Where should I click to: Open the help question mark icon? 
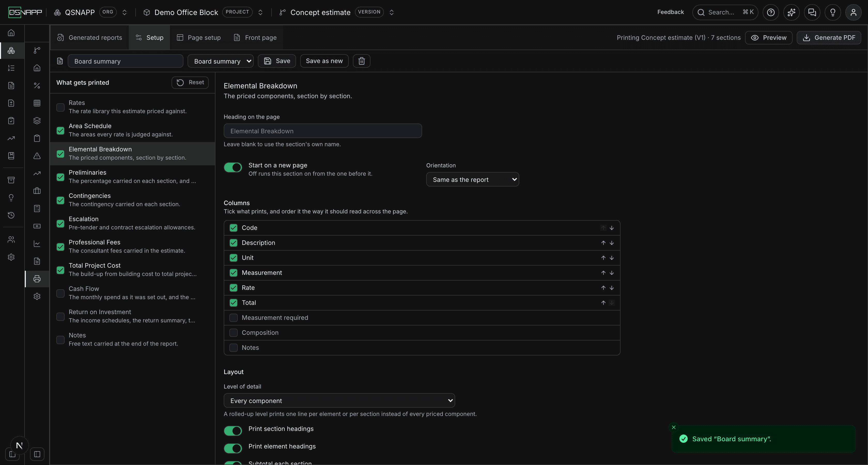coord(771,12)
